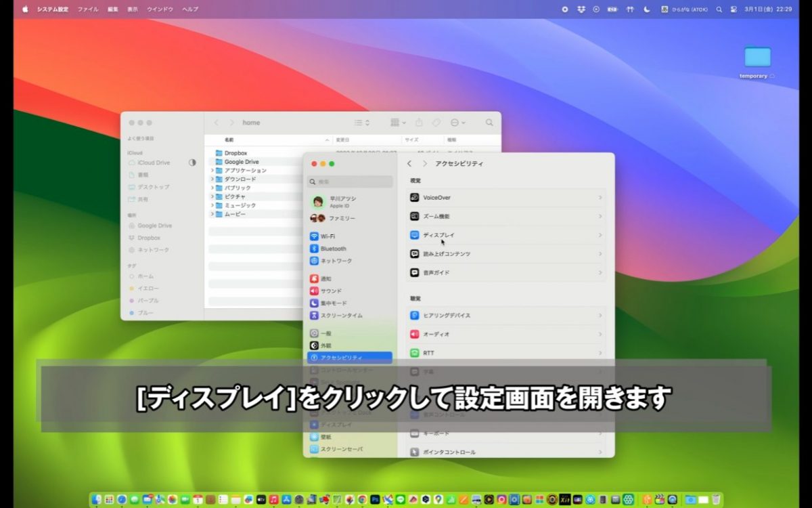
Task: Open the Apple menu
Action: click(x=25, y=9)
